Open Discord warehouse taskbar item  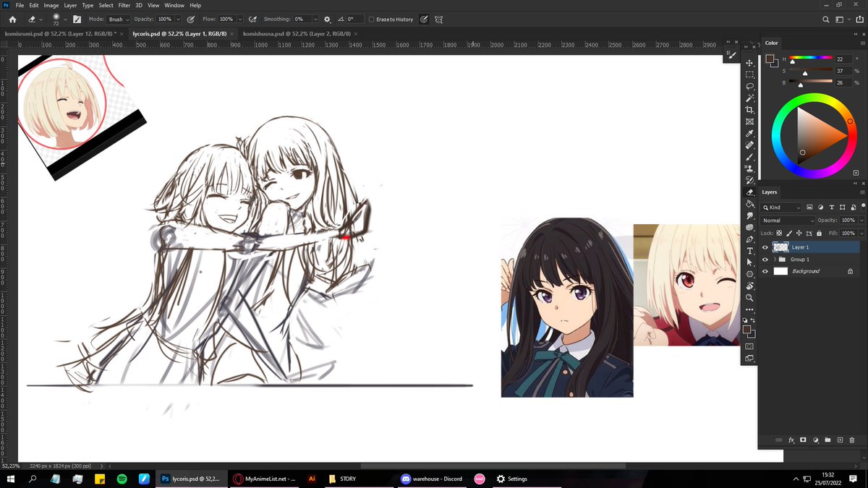[432, 479]
